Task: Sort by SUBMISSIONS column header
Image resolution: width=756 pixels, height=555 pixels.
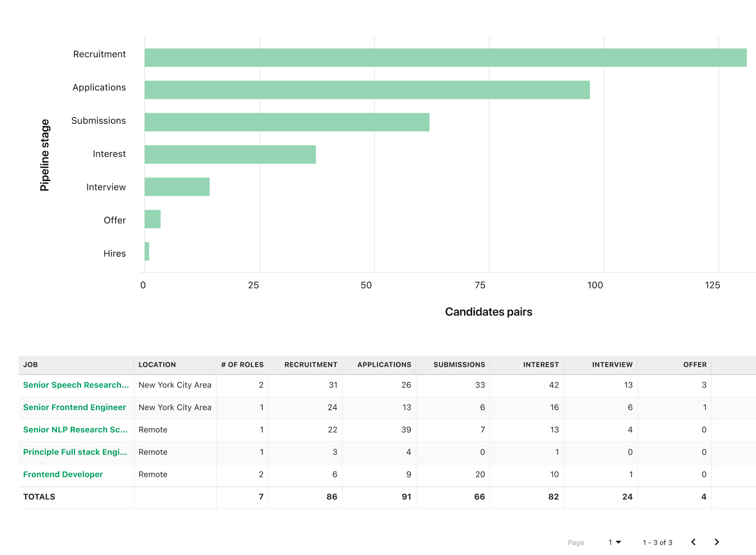Action: tap(459, 365)
